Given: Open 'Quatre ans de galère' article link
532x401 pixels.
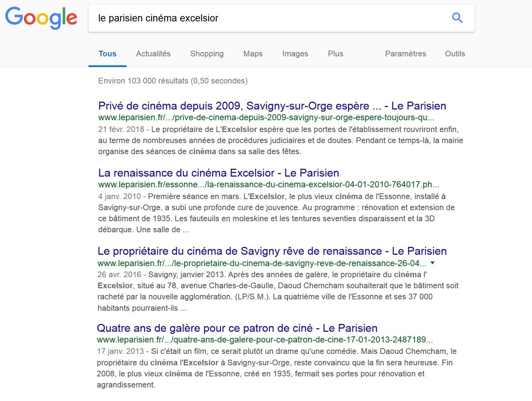Looking at the screenshot, I should (237, 328).
